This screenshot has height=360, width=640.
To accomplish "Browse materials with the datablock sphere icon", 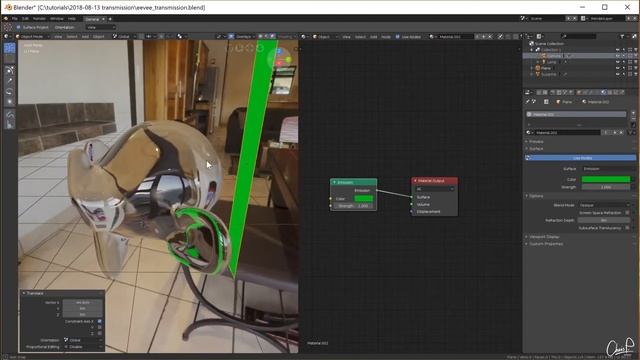I will coord(529,133).
